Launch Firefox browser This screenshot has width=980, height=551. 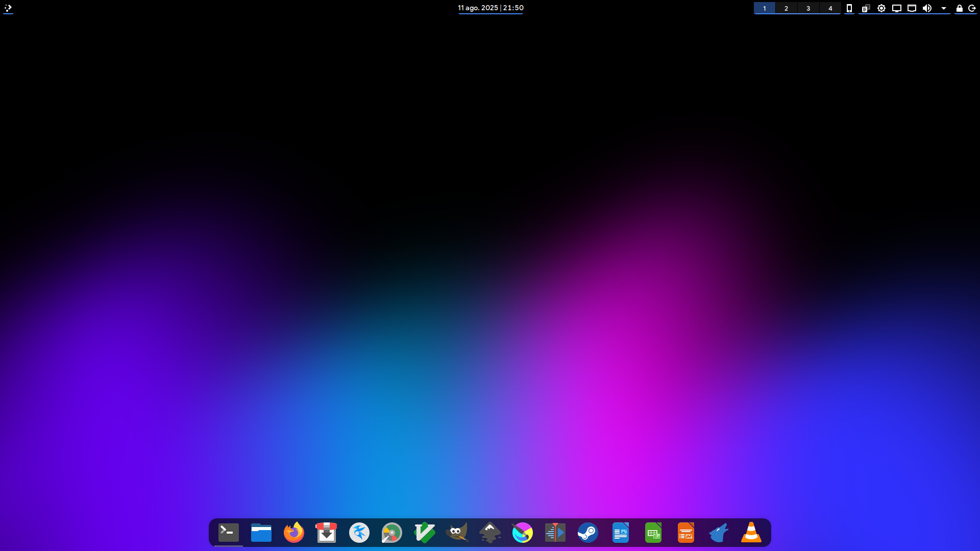tap(294, 533)
